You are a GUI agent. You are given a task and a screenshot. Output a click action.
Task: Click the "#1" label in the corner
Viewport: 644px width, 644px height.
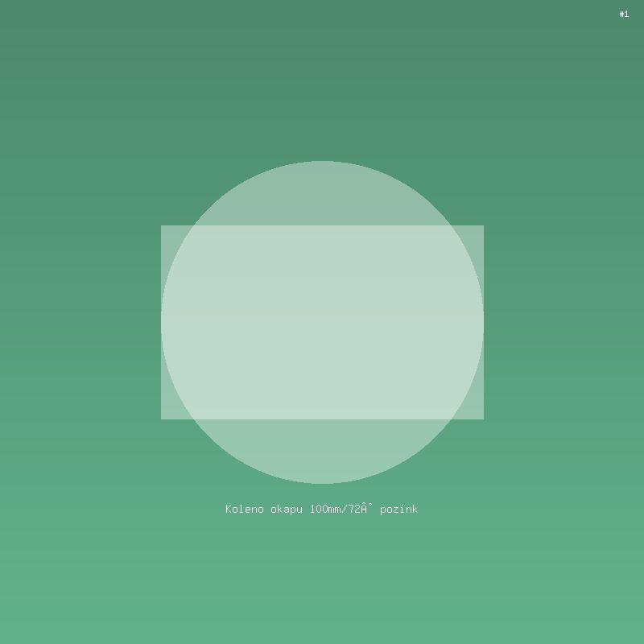(x=624, y=14)
